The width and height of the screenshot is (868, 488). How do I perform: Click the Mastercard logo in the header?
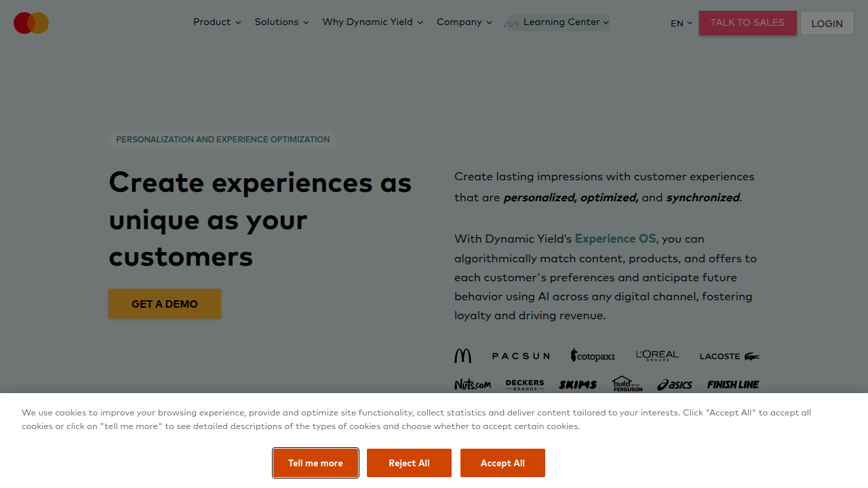coord(31,23)
